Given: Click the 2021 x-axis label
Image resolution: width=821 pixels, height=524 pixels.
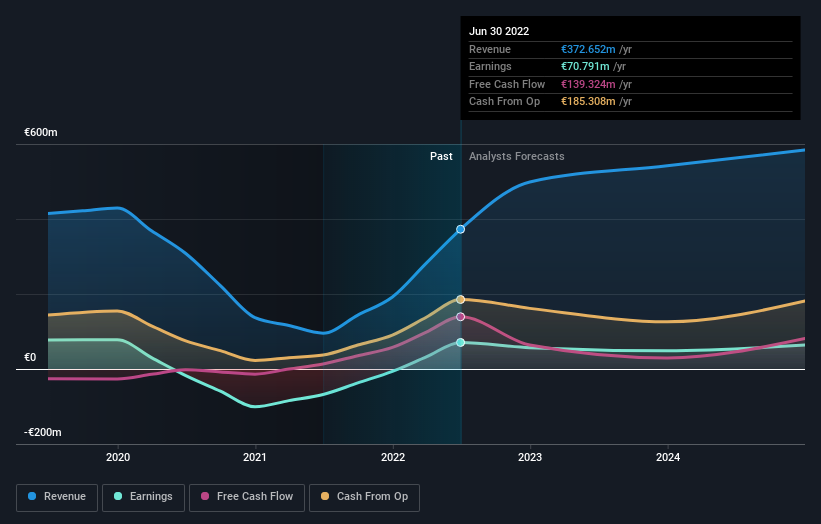Looking at the screenshot, I should [x=255, y=458].
